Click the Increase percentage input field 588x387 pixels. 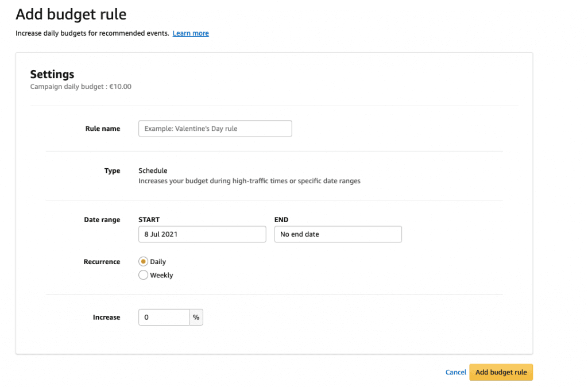tap(164, 317)
